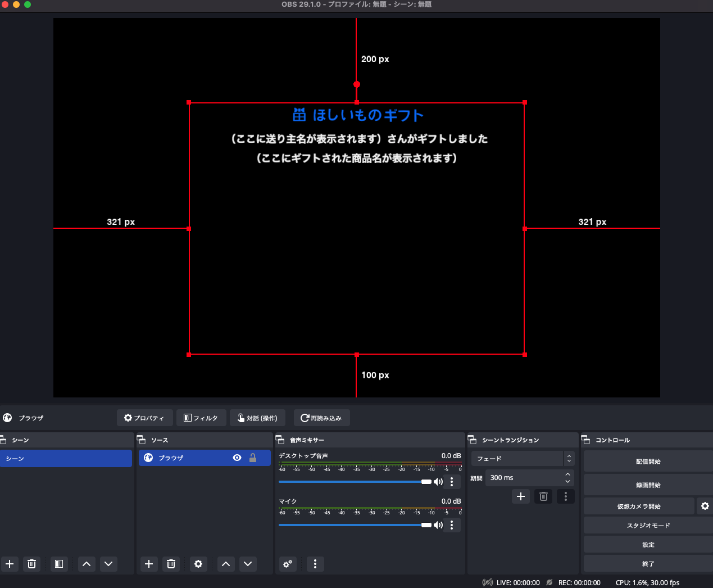This screenshot has height=588, width=713.
Task: Toggle the lock on the ブラウザ source
Action: coord(253,458)
